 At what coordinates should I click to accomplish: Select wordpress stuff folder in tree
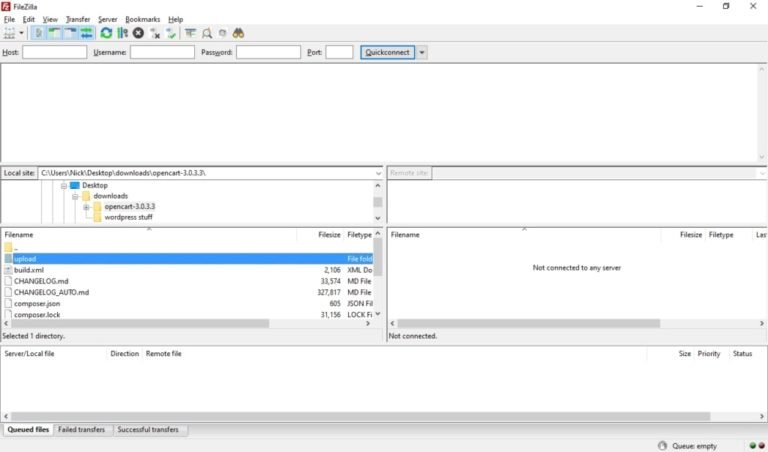(x=128, y=217)
